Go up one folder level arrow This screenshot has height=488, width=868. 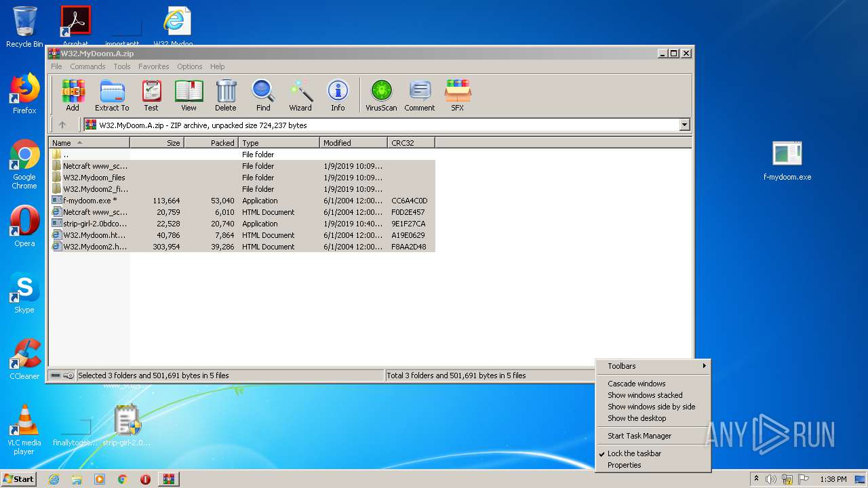click(62, 125)
